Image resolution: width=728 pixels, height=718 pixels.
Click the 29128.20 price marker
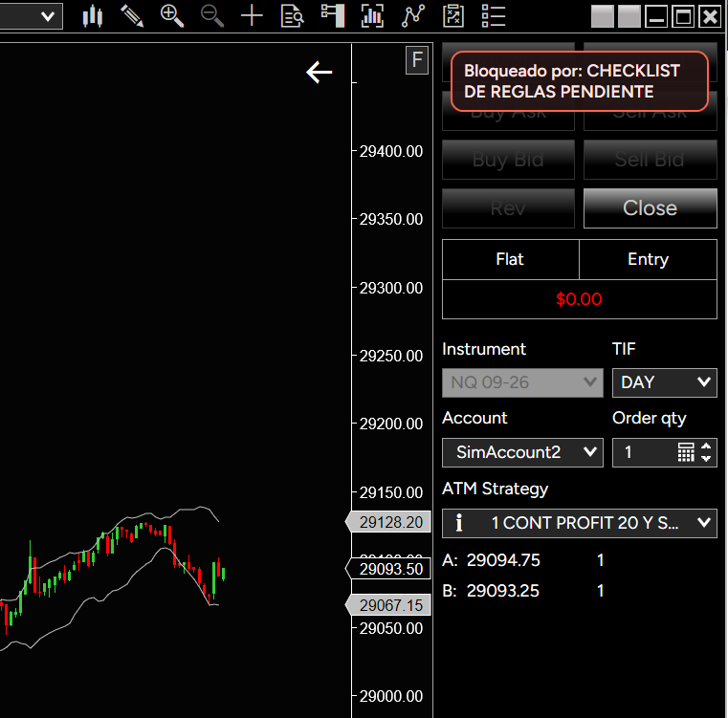coord(388,523)
